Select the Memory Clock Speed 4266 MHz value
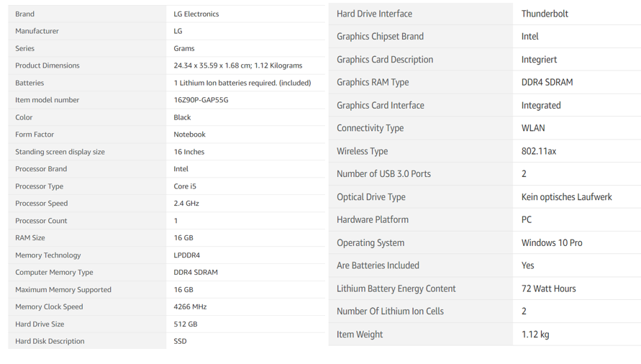 (190, 306)
